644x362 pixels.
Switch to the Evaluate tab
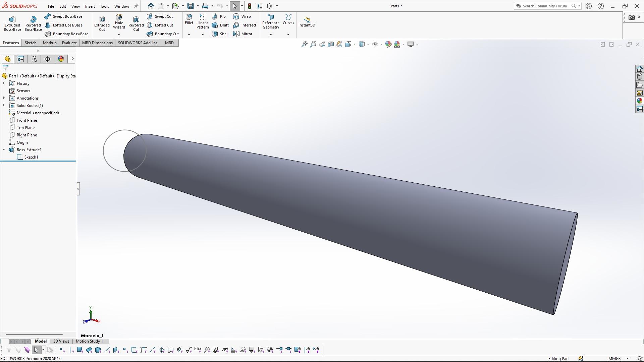click(69, 43)
